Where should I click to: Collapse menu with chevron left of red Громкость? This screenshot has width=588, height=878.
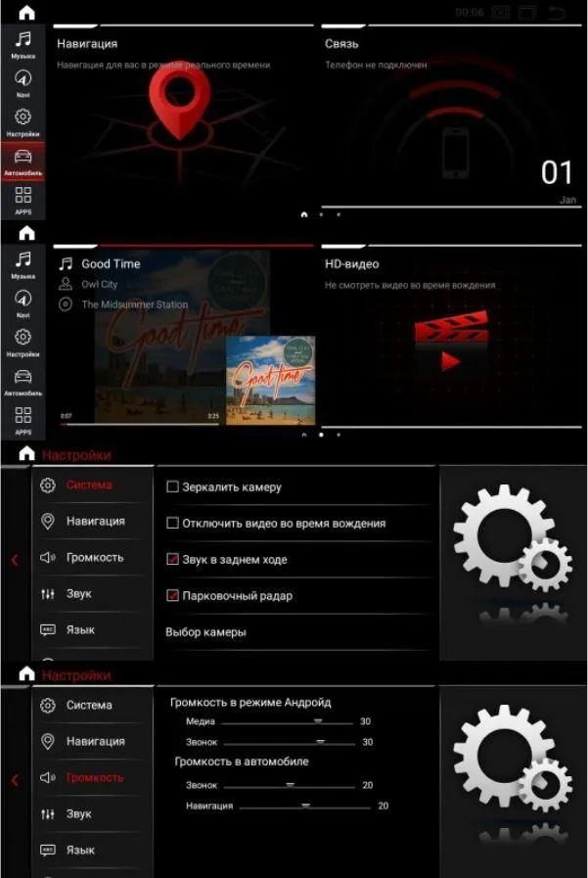tap(15, 780)
